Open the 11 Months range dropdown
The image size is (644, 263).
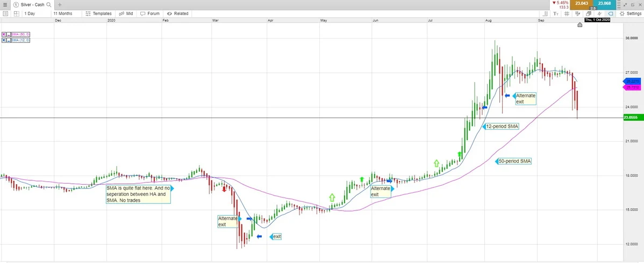coord(63,13)
